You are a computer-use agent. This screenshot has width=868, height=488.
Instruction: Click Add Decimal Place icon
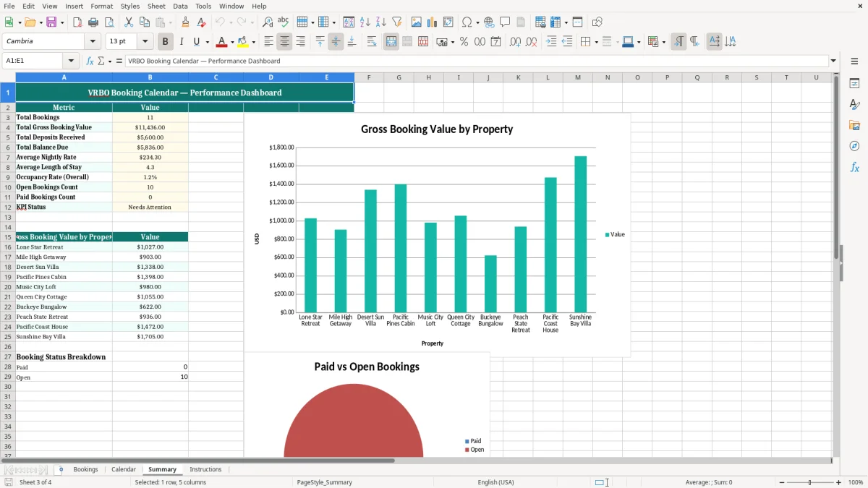(x=516, y=42)
